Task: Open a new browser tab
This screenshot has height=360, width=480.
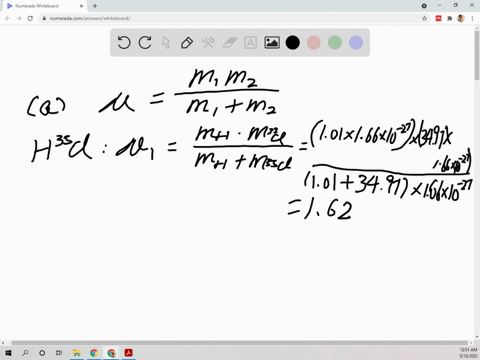Action: pyautogui.click(x=95, y=6)
